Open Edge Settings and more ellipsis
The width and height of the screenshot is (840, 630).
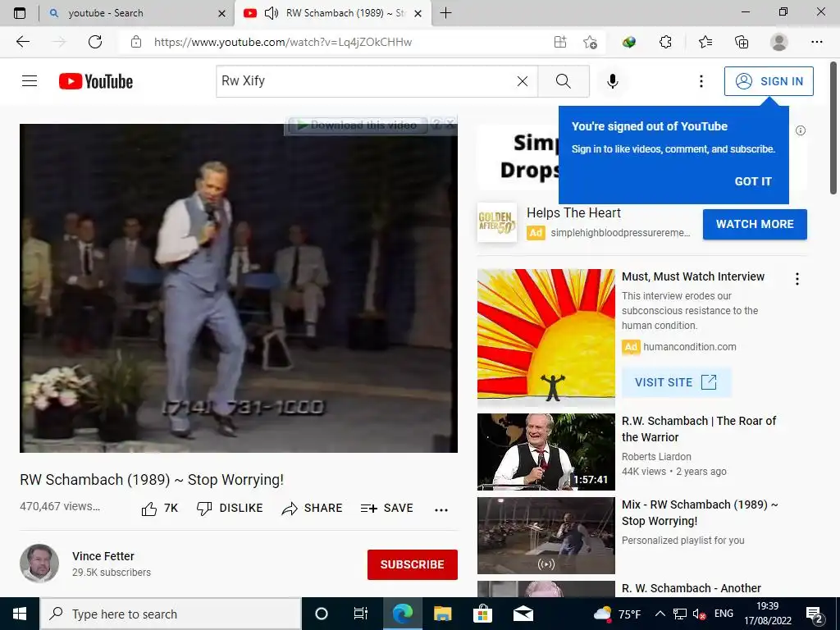coord(816,42)
